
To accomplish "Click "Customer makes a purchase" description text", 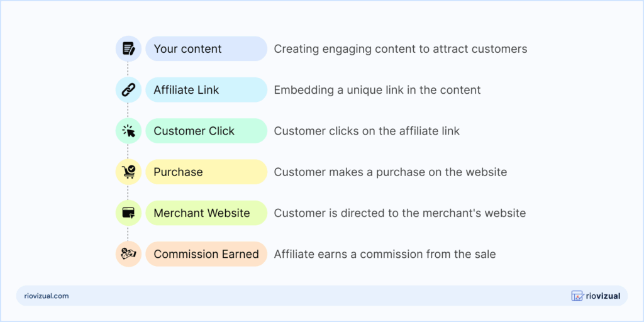I will [x=390, y=172].
